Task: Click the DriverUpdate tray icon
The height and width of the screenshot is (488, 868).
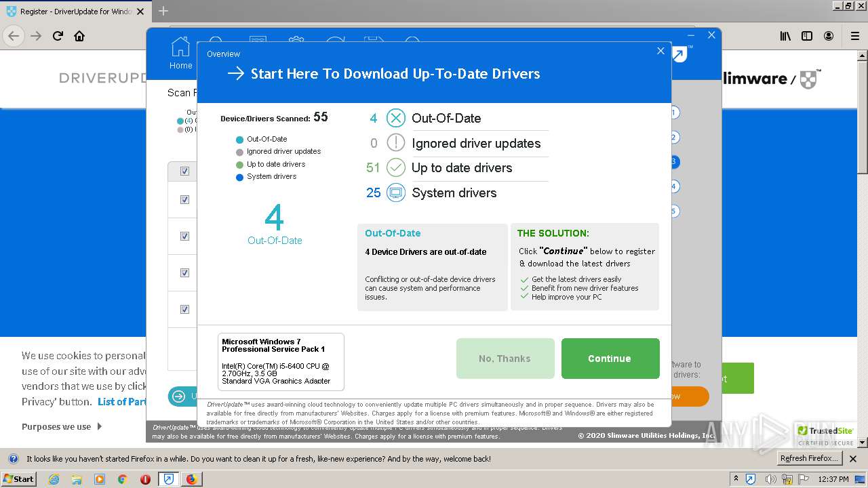Action: click(751, 479)
